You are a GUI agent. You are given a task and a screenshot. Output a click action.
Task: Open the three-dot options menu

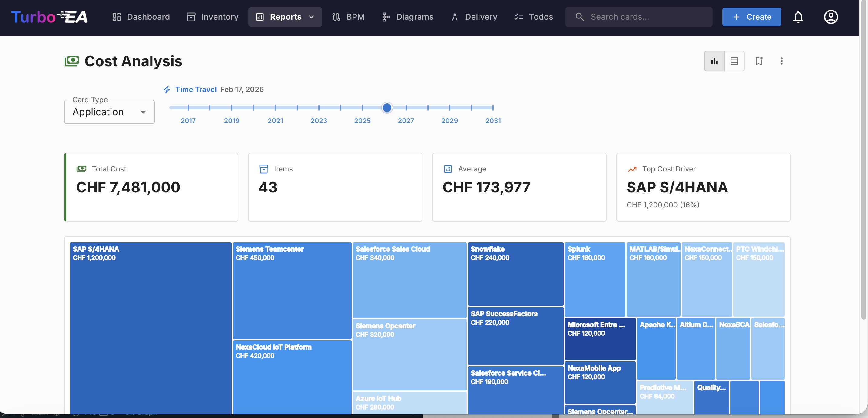tap(782, 61)
